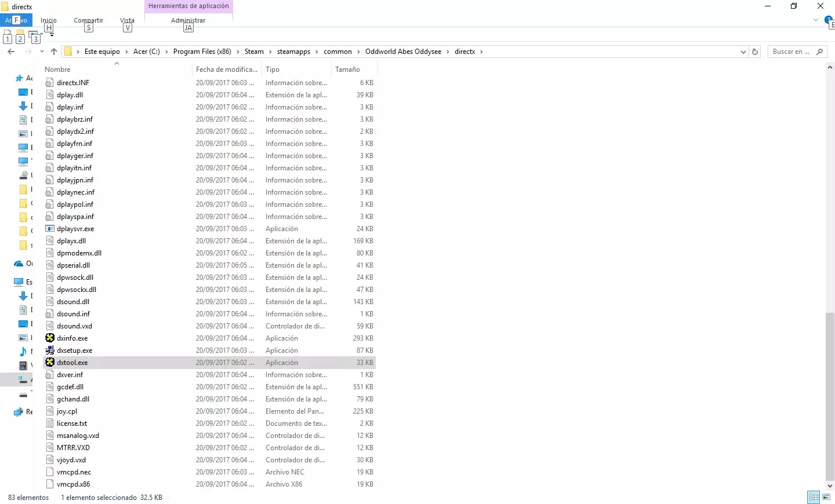835x504 pixels.
Task: Open the Customize Quick Access Toolbar dropdown
Action: pyautogui.click(x=51, y=35)
